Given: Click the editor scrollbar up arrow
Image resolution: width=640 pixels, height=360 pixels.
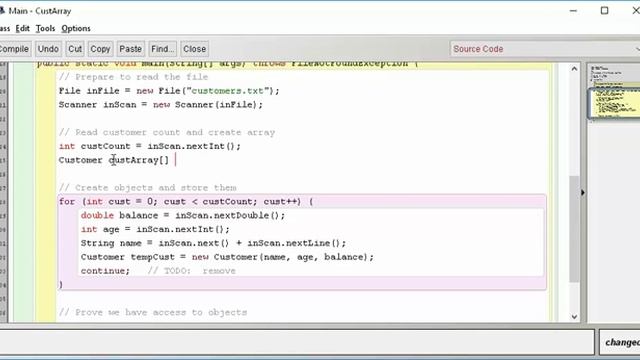Looking at the screenshot, I should (x=574, y=69).
